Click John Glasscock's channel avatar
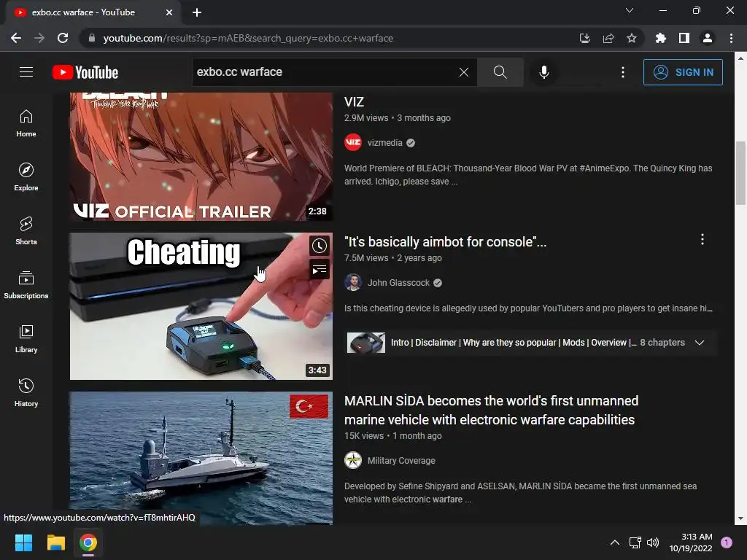 click(x=353, y=282)
